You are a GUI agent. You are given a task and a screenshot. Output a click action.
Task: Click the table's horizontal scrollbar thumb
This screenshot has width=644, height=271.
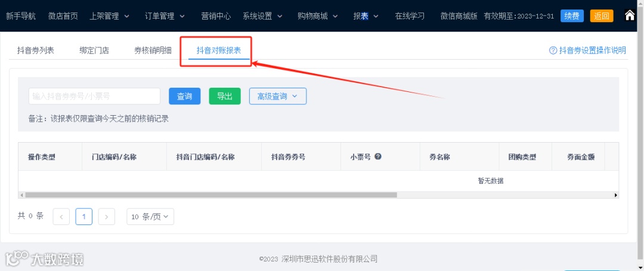(211, 195)
